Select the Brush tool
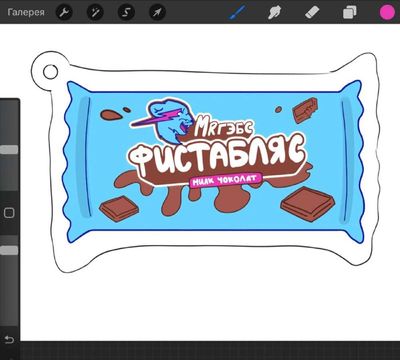Screen dimensions: 400x360 tap(237, 12)
